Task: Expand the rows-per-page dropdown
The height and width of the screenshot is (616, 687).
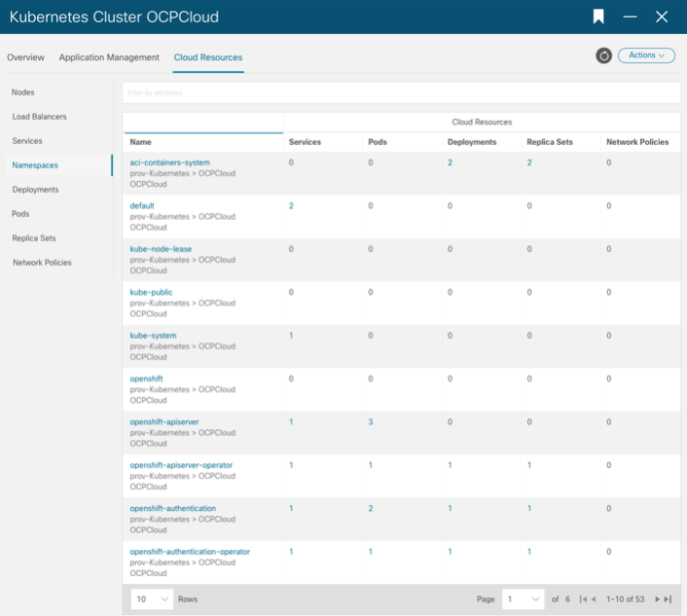Action: 152,599
